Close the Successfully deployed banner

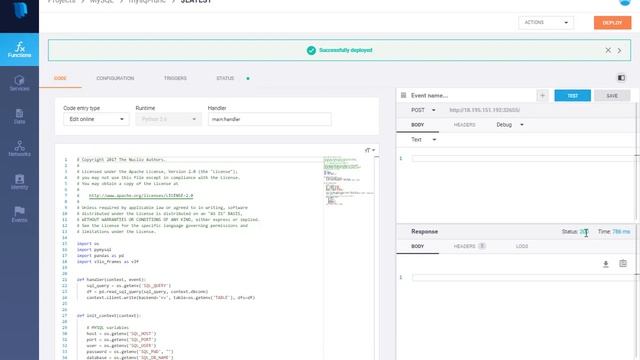point(608,50)
